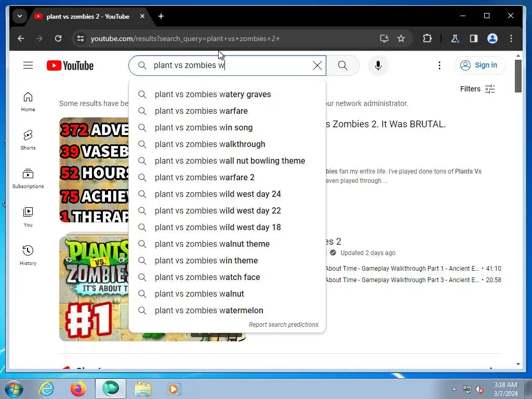Open the You section in sidebar
532x399 pixels.
tap(28, 217)
